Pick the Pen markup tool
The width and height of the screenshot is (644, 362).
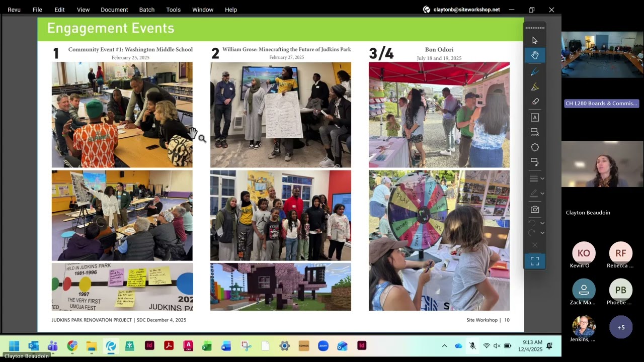(x=535, y=72)
